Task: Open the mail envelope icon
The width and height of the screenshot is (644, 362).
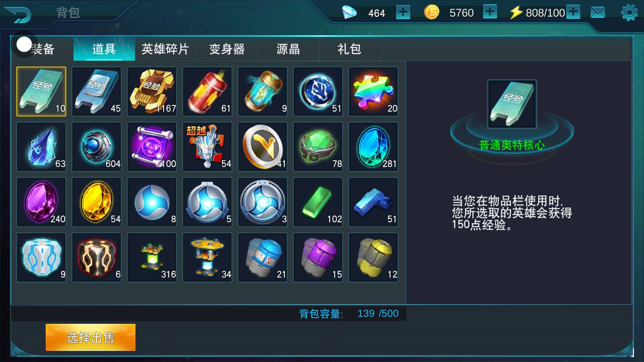Action: [x=598, y=13]
